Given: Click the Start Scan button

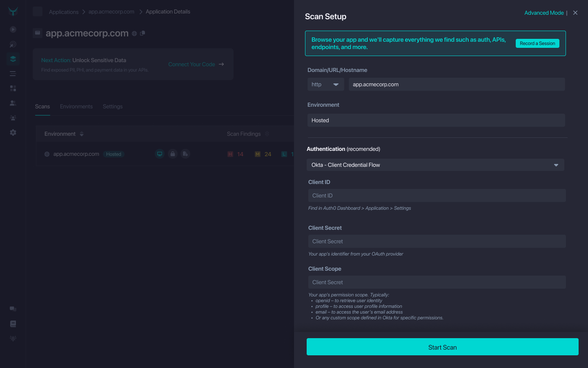Looking at the screenshot, I should tap(442, 346).
